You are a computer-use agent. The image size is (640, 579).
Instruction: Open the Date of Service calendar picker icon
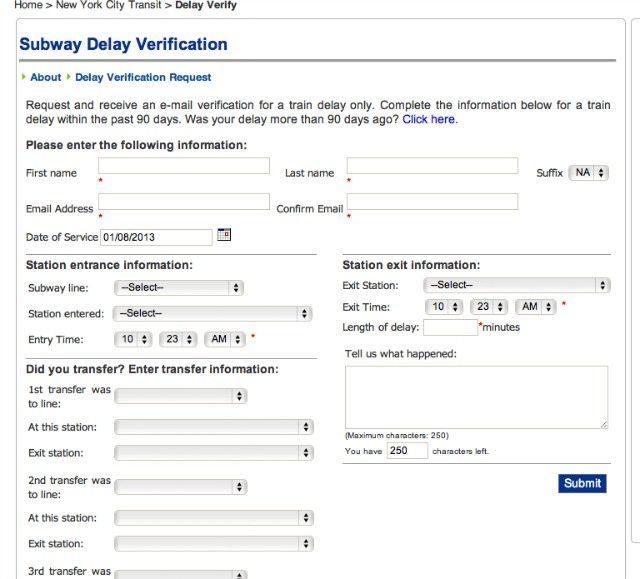click(224, 235)
